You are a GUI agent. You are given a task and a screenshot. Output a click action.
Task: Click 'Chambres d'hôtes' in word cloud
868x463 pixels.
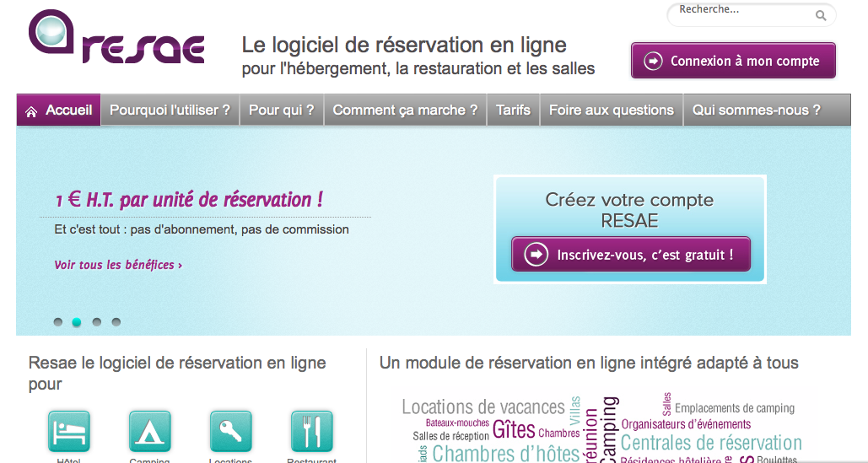click(505, 454)
